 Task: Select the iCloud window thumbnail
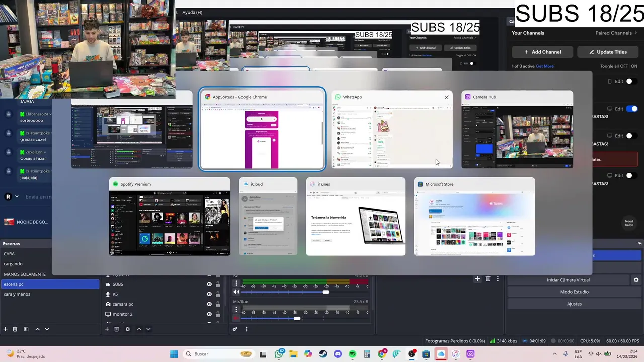click(x=268, y=217)
